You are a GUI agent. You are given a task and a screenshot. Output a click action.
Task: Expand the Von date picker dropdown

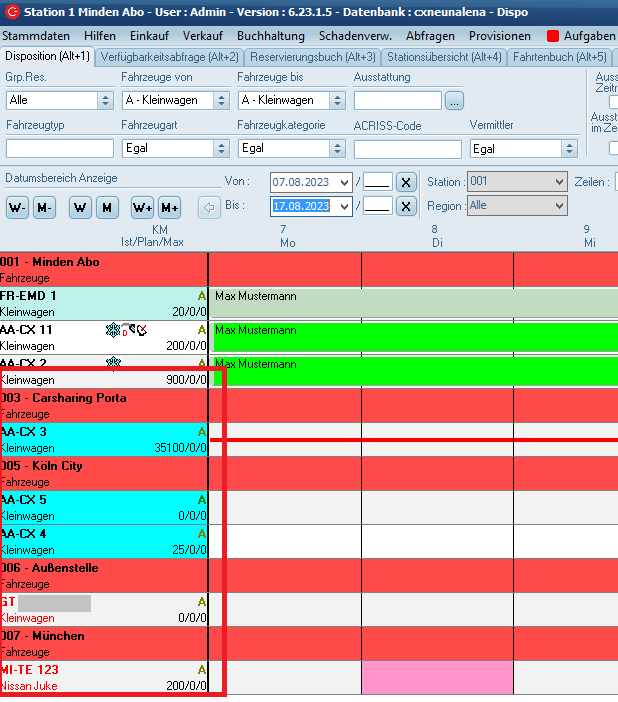coord(345,182)
